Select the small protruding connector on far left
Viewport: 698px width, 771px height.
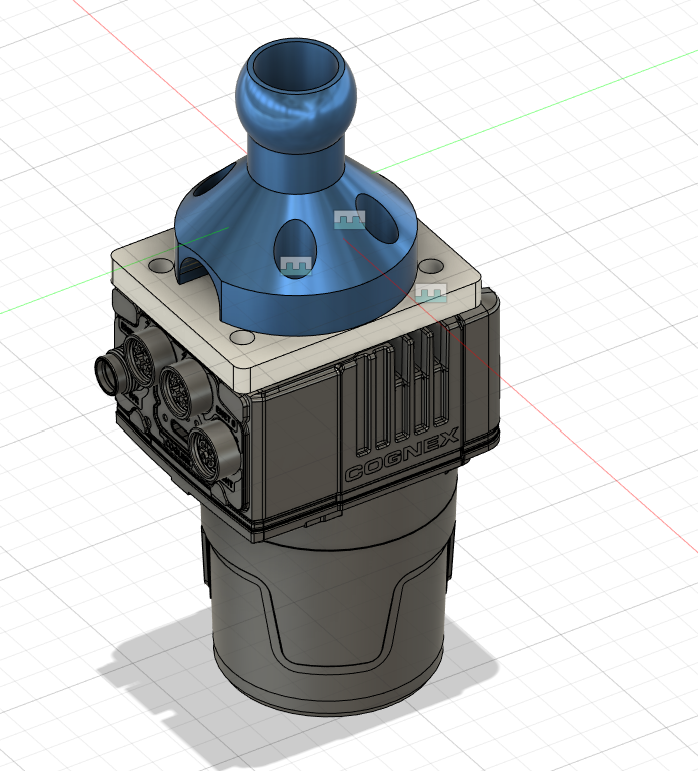108,372
